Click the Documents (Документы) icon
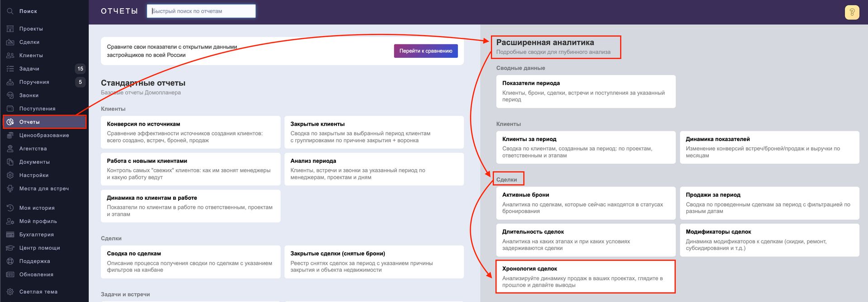This screenshot has height=302, width=868. (10, 162)
